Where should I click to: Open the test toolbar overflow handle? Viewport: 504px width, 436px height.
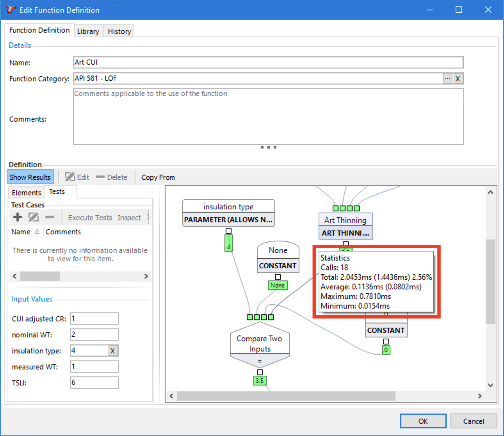click(x=148, y=217)
